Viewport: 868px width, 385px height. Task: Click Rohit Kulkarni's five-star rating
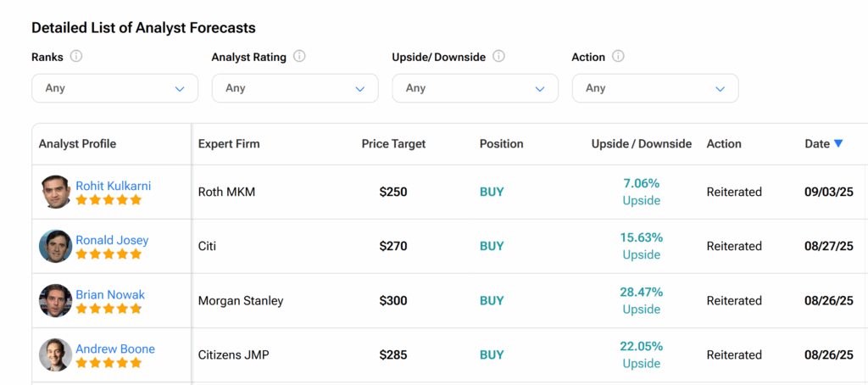[x=108, y=201]
